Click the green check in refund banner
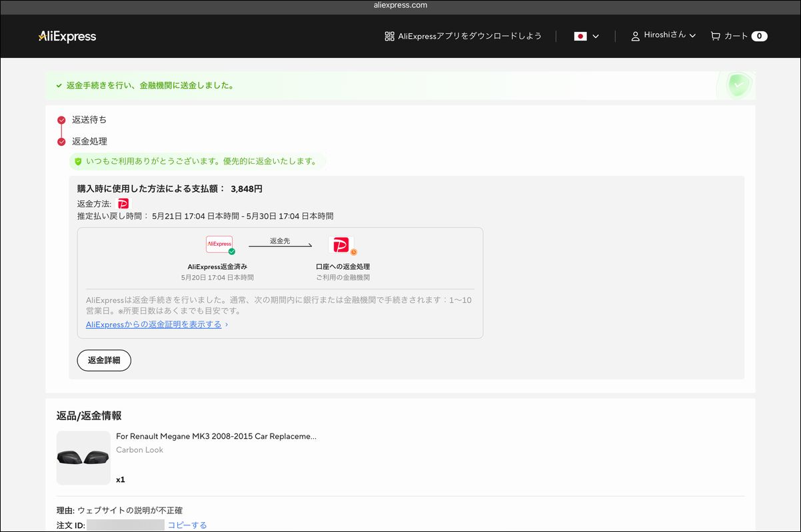 pos(59,86)
